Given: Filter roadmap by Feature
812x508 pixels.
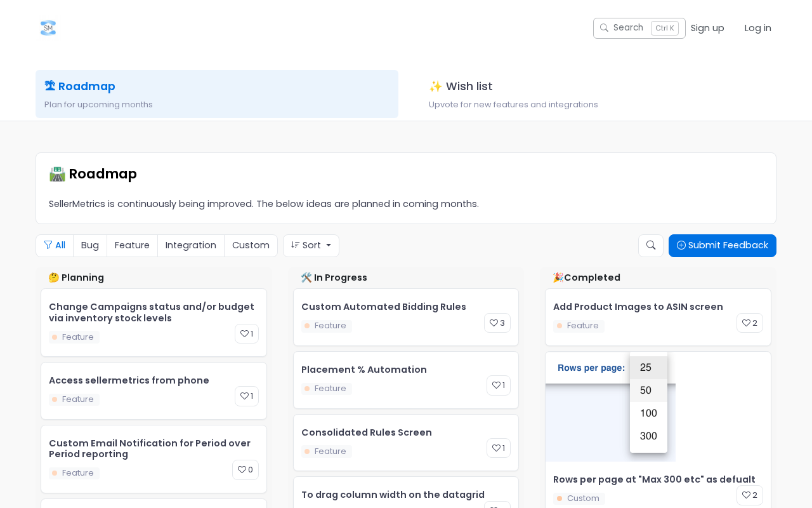Looking at the screenshot, I should (x=132, y=246).
